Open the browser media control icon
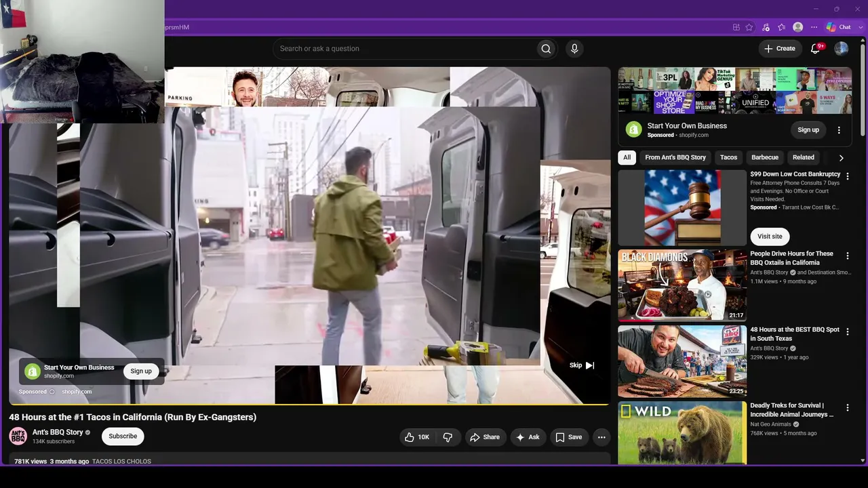Viewport: 868px width, 488px height. [x=766, y=27]
